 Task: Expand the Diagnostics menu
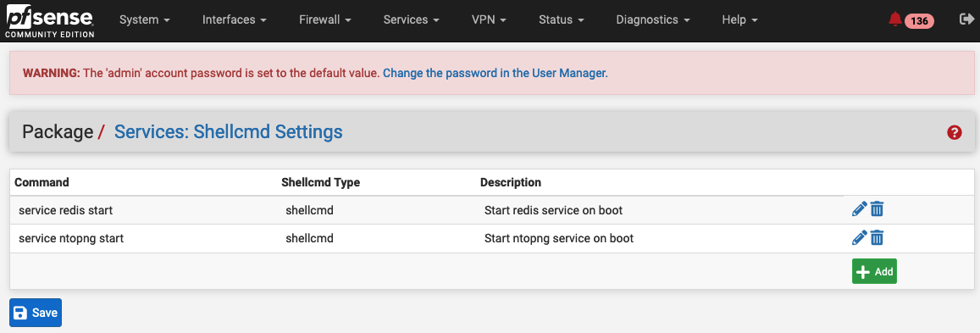(653, 20)
